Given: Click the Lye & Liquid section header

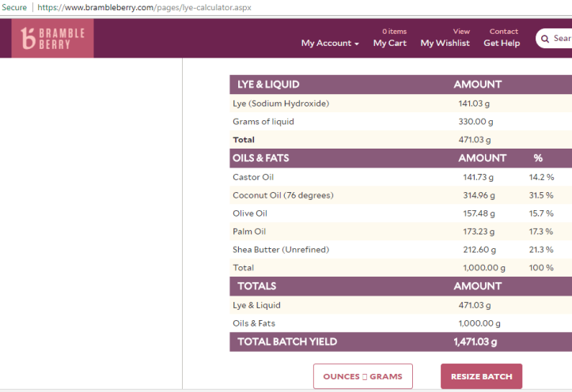Looking at the screenshot, I should [268, 85].
